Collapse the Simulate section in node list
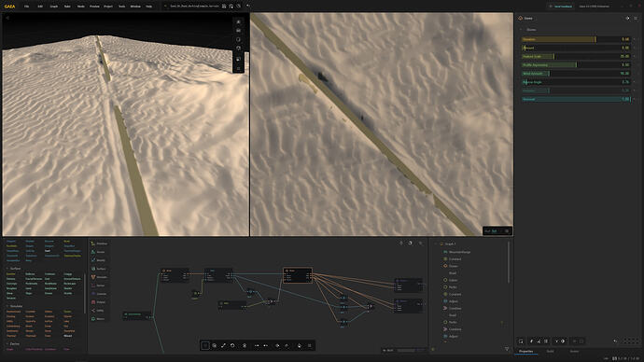644x362 pixels. click(x=7, y=306)
